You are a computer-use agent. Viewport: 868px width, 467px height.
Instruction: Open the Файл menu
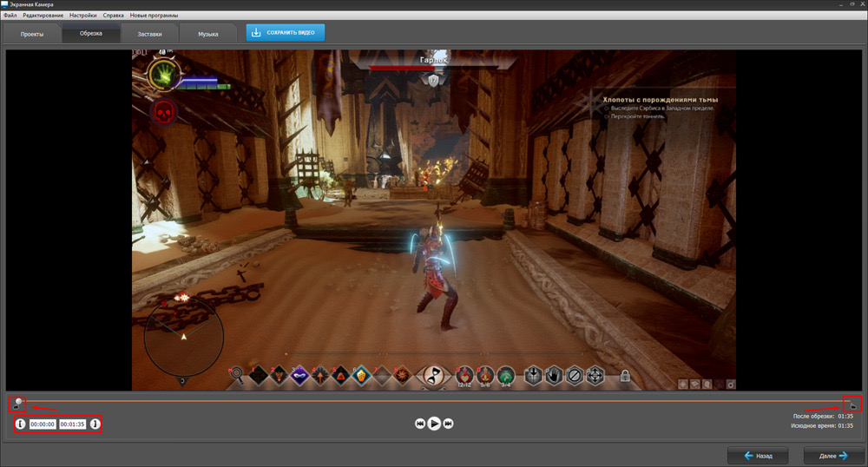(10, 16)
